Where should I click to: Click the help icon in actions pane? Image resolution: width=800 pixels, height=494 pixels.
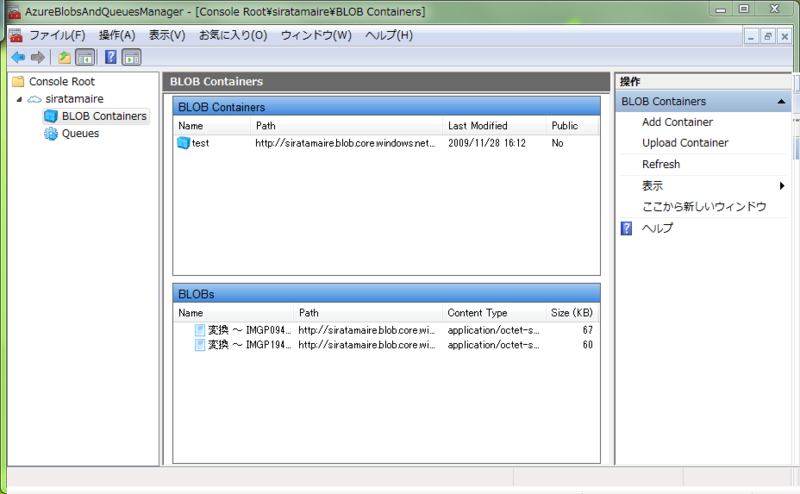click(x=627, y=228)
